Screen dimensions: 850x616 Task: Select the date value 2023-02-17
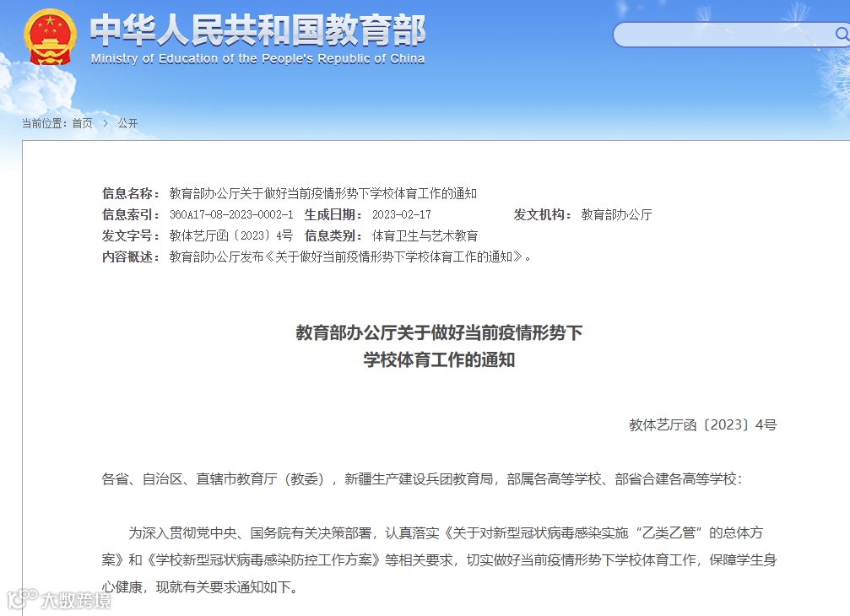[402, 214]
